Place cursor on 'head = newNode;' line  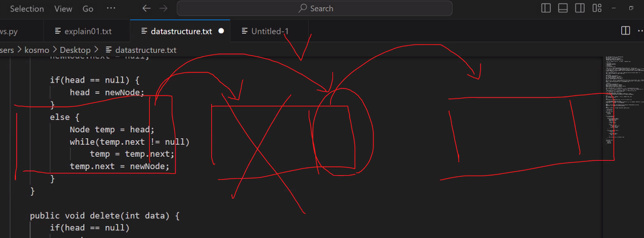[x=107, y=93]
